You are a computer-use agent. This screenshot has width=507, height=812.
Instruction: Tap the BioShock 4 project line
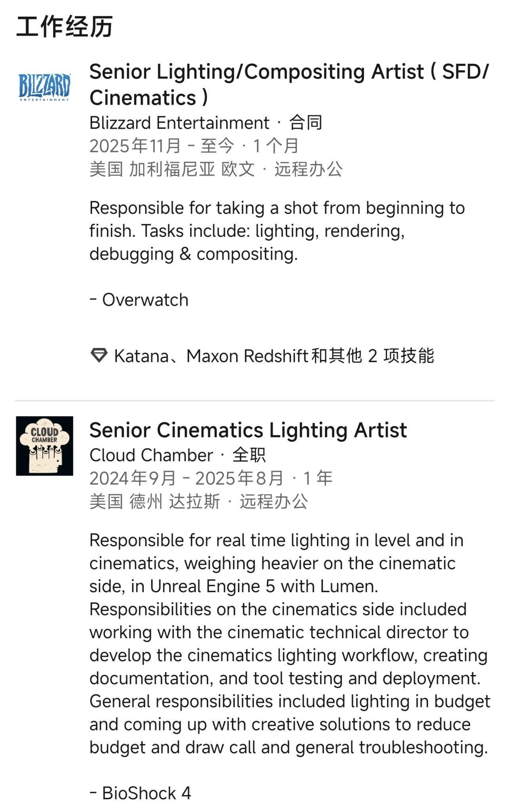tap(141, 793)
